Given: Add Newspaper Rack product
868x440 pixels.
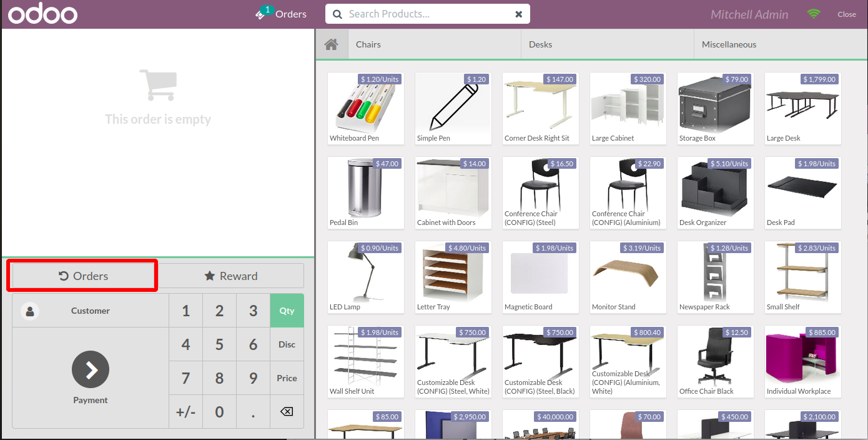Looking at the screenshot, I should [x=716, y=277].
